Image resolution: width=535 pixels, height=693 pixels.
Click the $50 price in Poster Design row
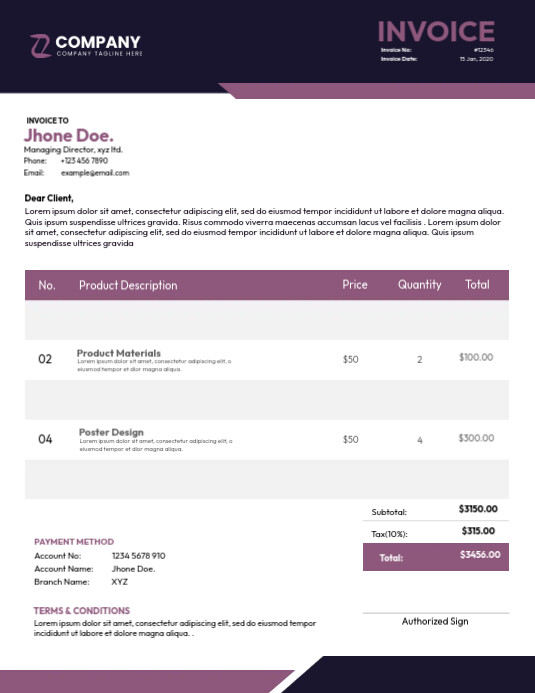coord(351,439)
